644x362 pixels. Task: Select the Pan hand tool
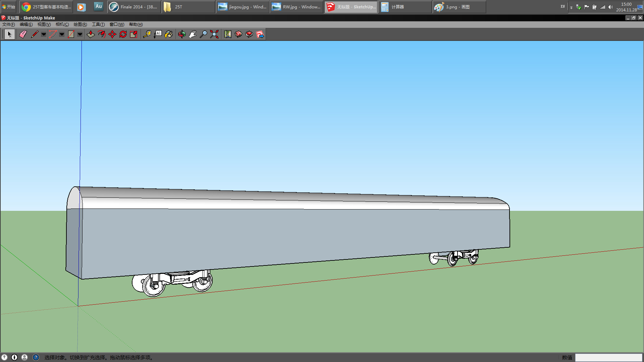coord(193,34)
